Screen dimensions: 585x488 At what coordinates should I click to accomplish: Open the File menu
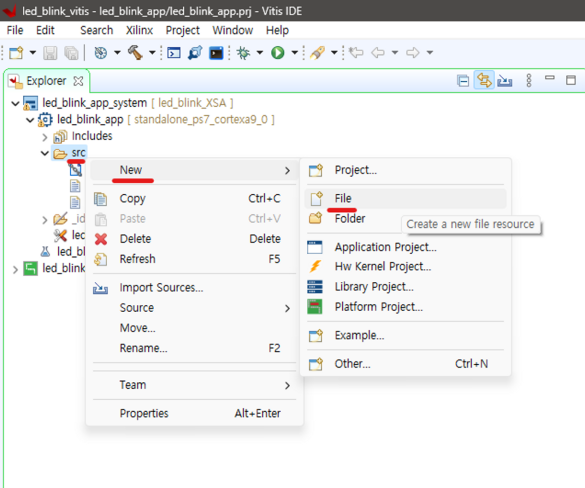tap(15, 30)
